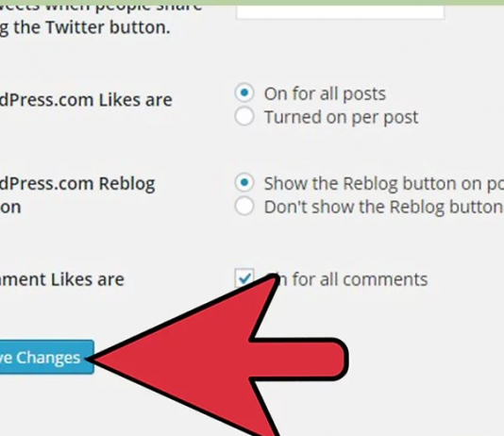Click the blue Save Changes button
The width and height of the screenshot is (504, 436).
coord(47,357)
